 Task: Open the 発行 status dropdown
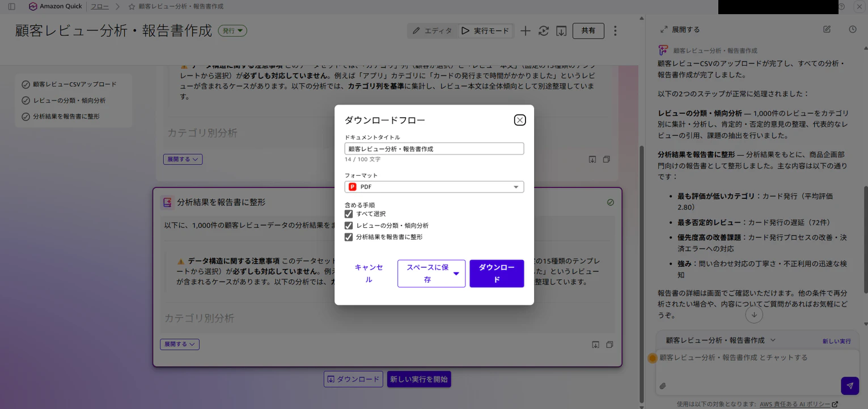pos(232,31)
